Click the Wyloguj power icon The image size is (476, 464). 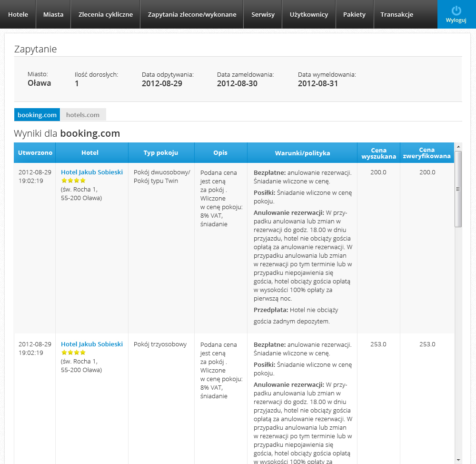click(456, 11)
